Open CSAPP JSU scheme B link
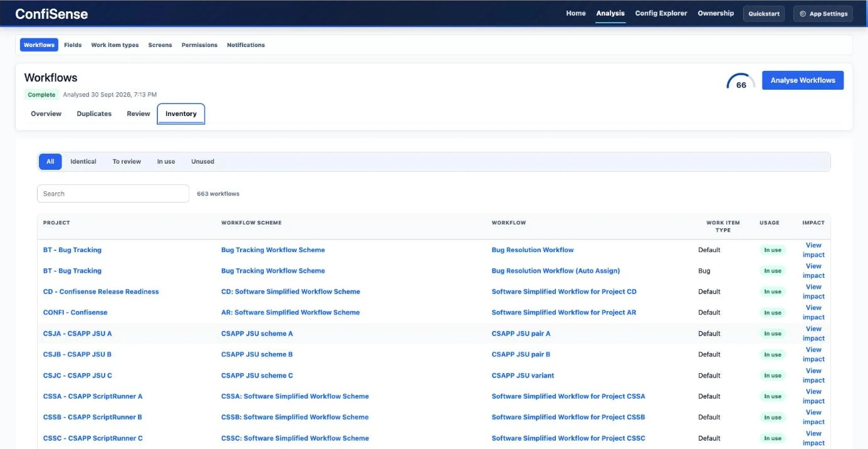This screenshot has height=449, width=868. [x=257, y=354]
